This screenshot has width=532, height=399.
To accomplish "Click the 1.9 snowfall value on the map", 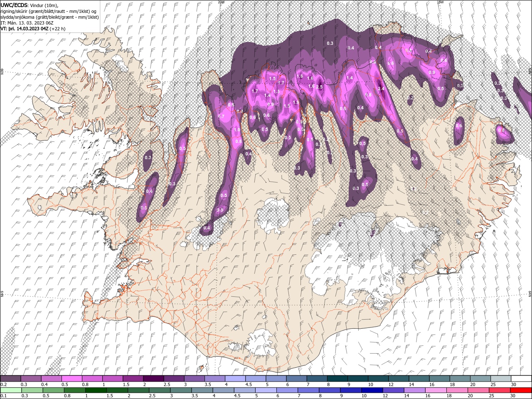I will (x=296, y=102).
